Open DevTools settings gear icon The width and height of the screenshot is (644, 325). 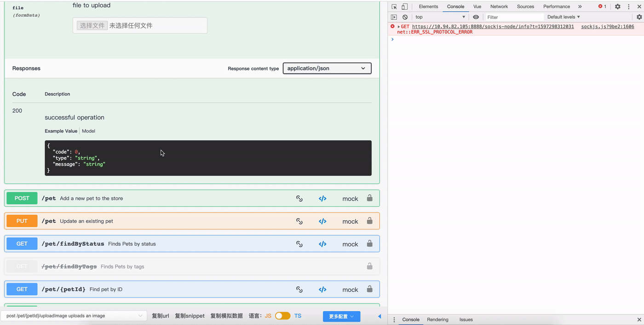(617, 6)
